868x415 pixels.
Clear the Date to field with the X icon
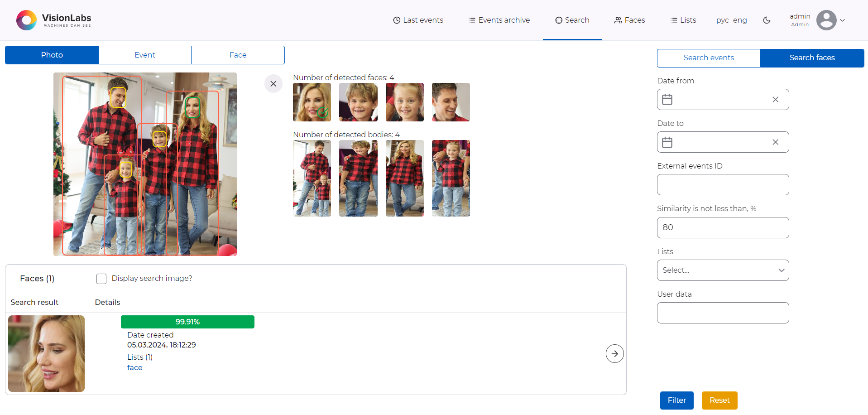pos(775,142)
